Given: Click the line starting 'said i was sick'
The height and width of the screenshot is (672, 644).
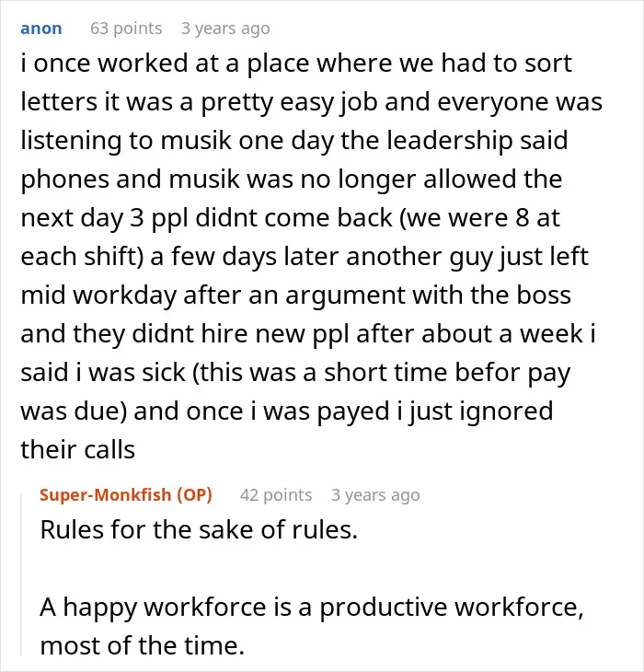Looking at the screenshot, I should pyautogui.click(x=295, y=373).
